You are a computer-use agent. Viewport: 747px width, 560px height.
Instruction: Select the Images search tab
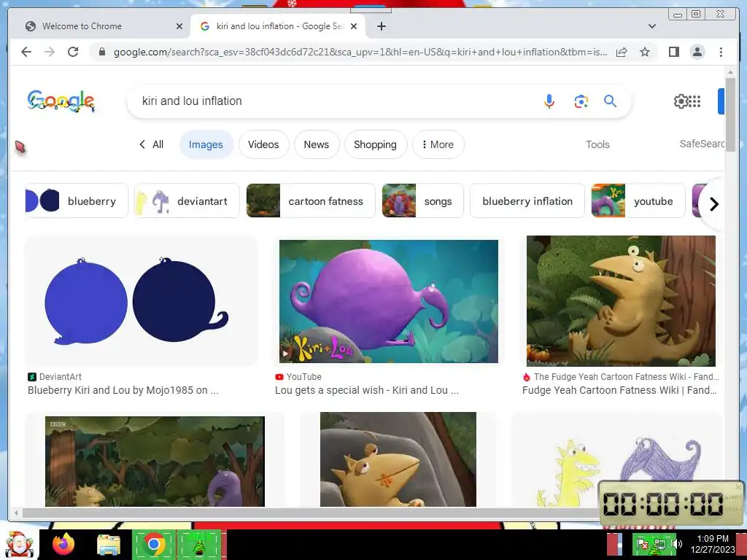point(206,144)
